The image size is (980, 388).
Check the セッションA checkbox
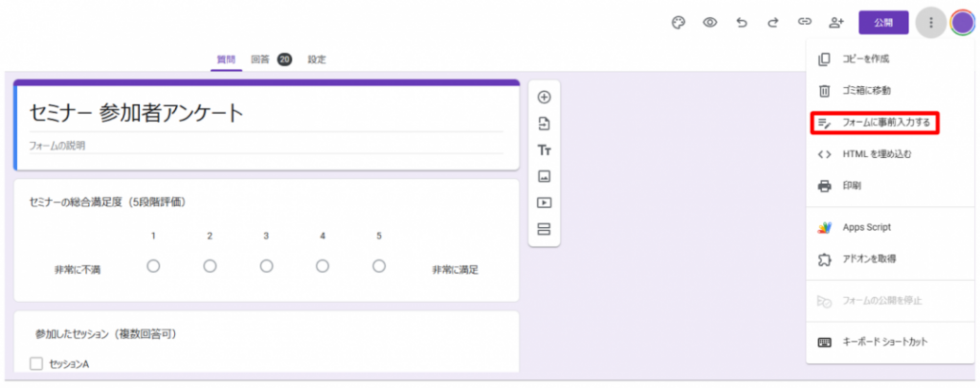click(x=36, y=364)
